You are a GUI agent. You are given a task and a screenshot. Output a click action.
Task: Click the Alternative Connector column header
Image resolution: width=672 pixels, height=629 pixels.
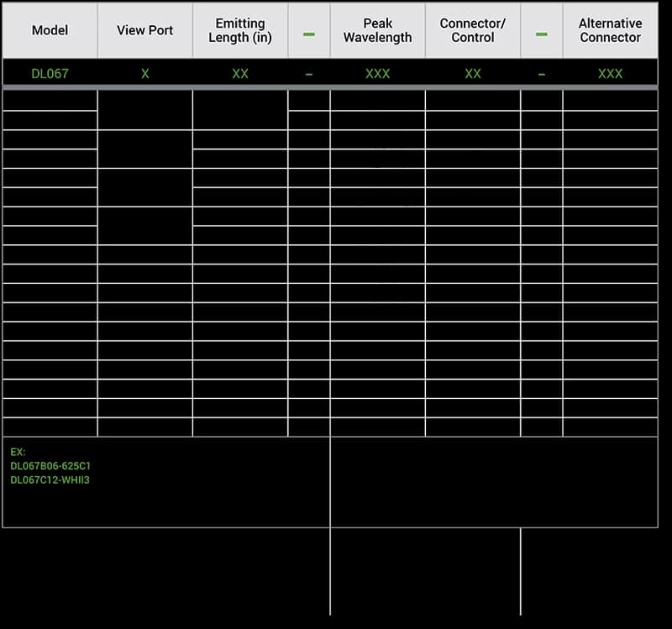[611, 30]
